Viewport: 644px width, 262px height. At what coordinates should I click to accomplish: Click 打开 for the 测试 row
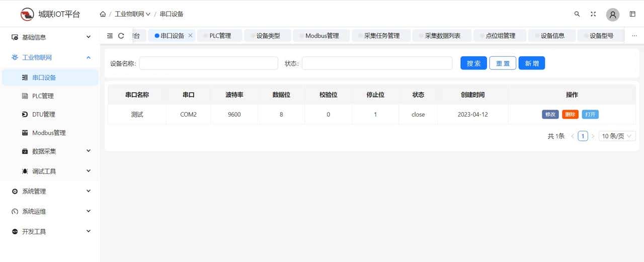point(591,115)
